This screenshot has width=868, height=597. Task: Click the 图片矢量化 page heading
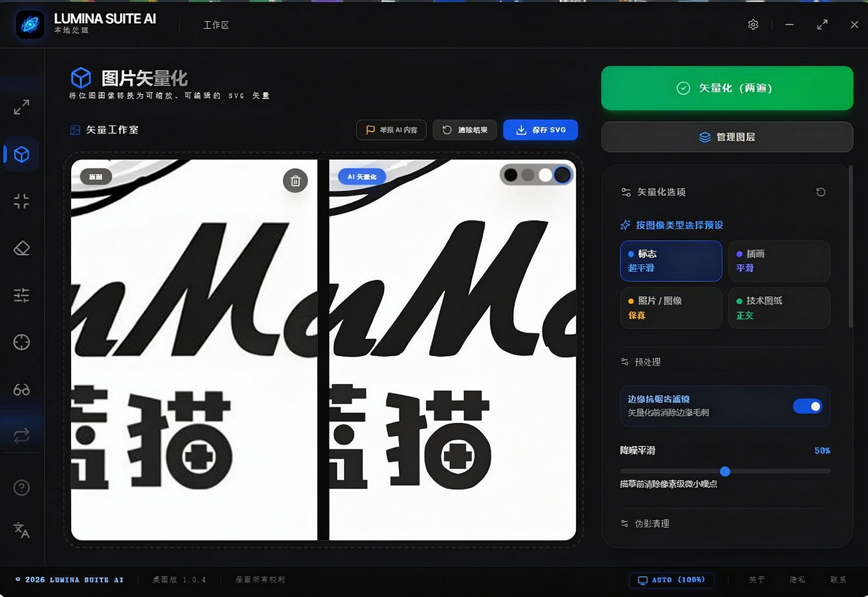pyautogui.click(x=145, y=78)
